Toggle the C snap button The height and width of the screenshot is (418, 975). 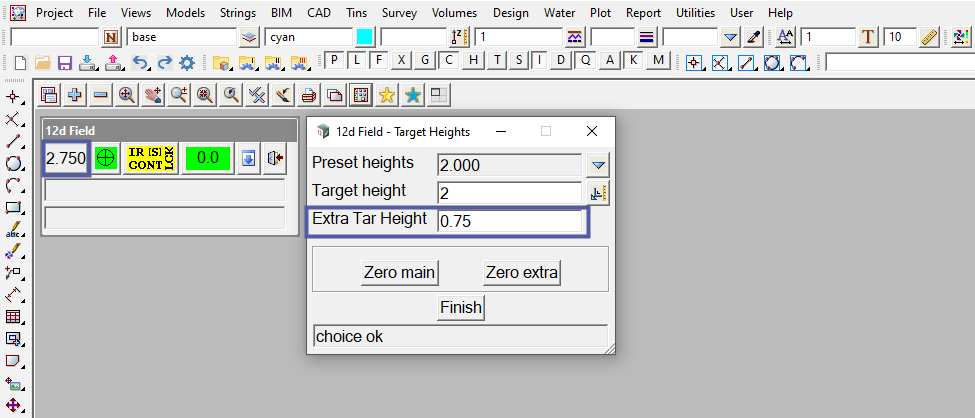click(450, 60)
